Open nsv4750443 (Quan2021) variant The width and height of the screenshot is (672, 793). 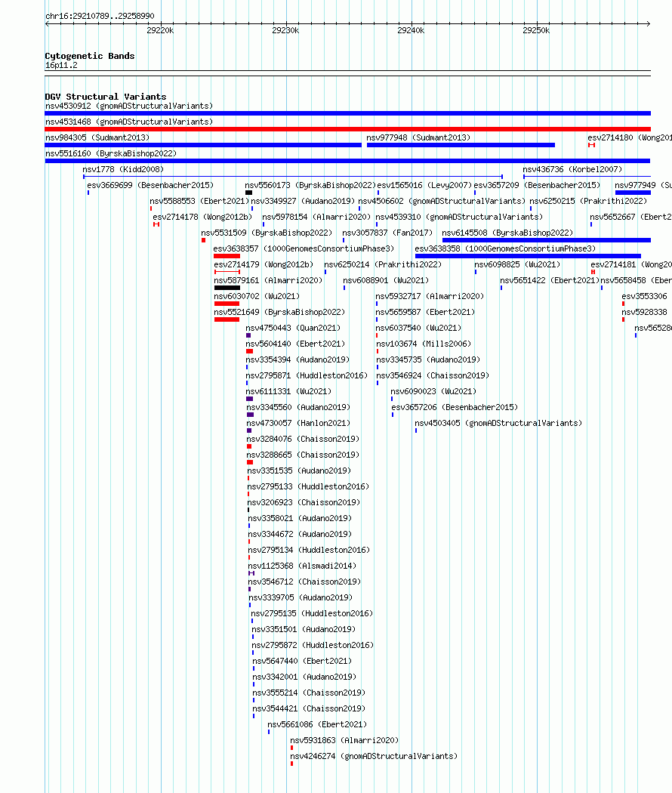point(293,328)
